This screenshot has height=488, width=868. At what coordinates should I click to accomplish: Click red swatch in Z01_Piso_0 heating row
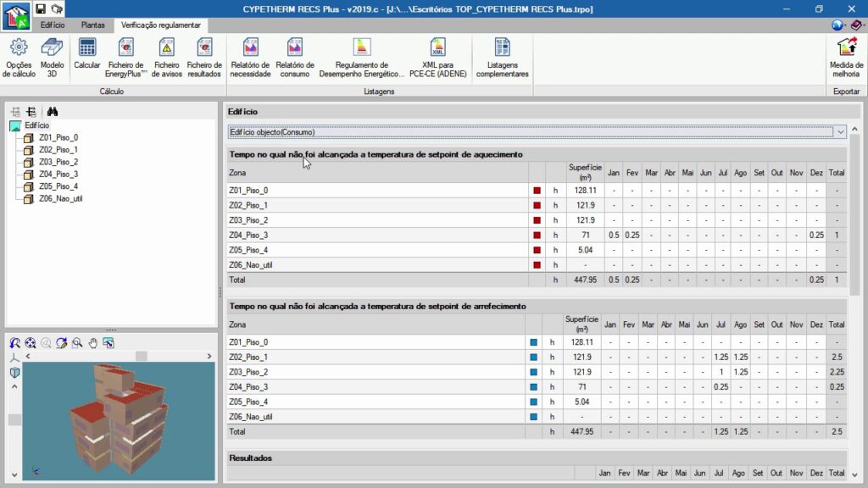537,191
